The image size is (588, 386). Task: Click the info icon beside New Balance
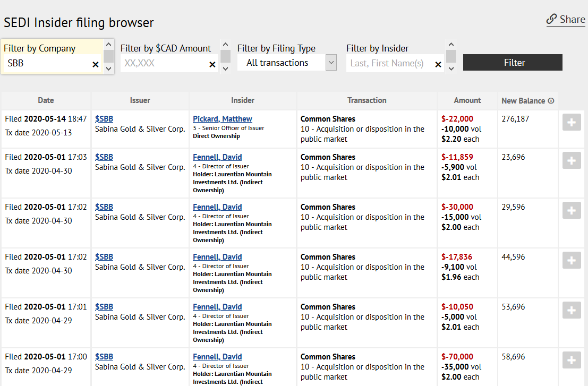tap(551, 101)
